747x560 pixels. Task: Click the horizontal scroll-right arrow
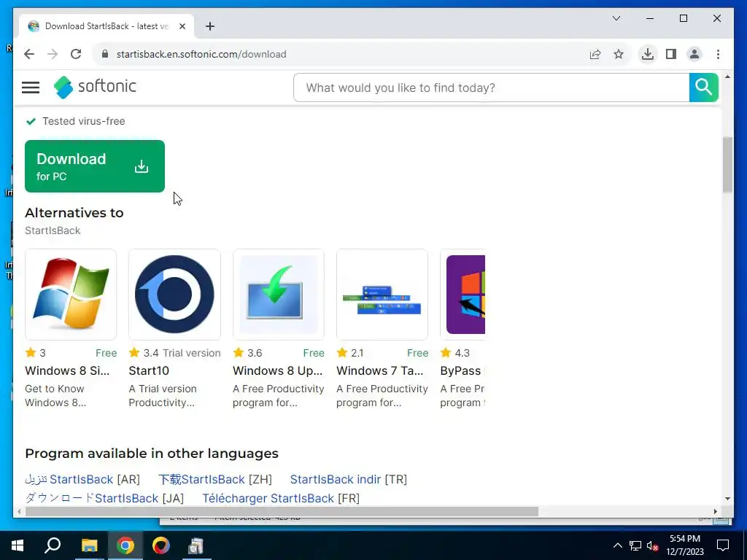(x=716, y=511)
